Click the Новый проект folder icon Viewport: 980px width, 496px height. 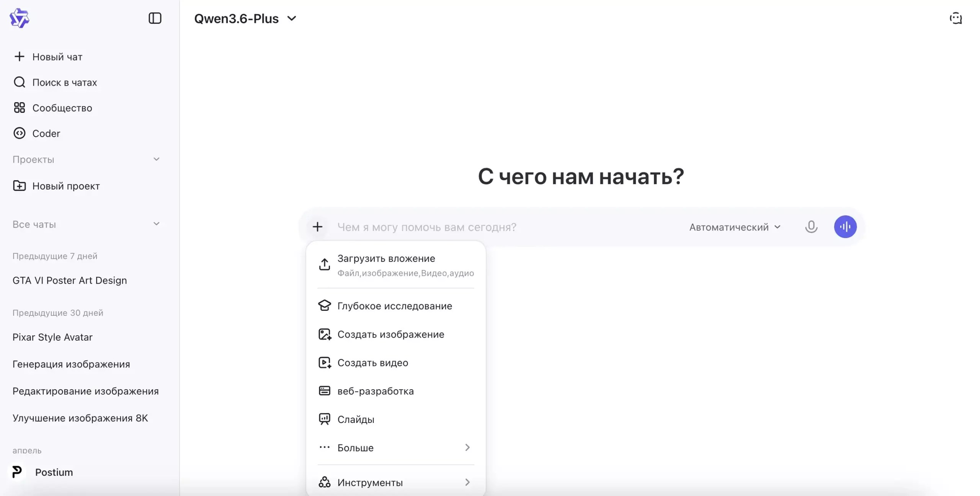coord(19,186)
